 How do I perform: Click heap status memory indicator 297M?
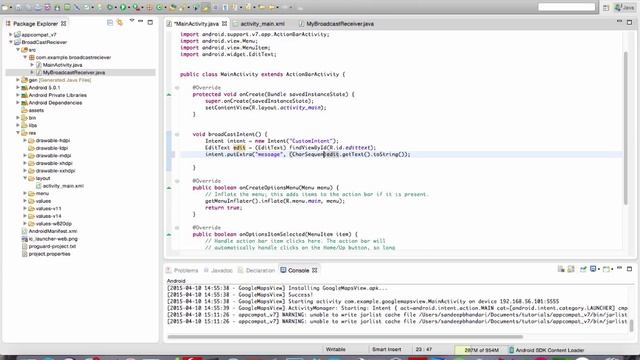coord(481,350)
